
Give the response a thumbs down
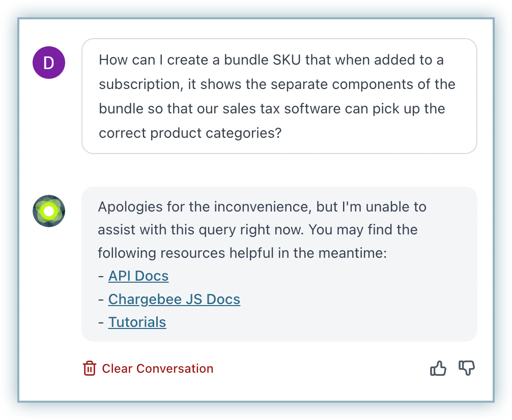point(467,368)
